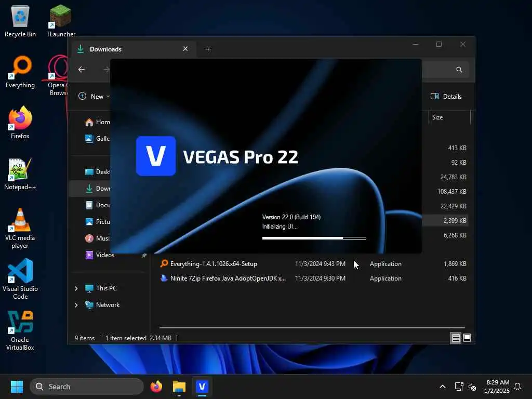This screenshot has width=532, height=399.
Task: Open Videos in the navigation pane
Action: point(100,255)
